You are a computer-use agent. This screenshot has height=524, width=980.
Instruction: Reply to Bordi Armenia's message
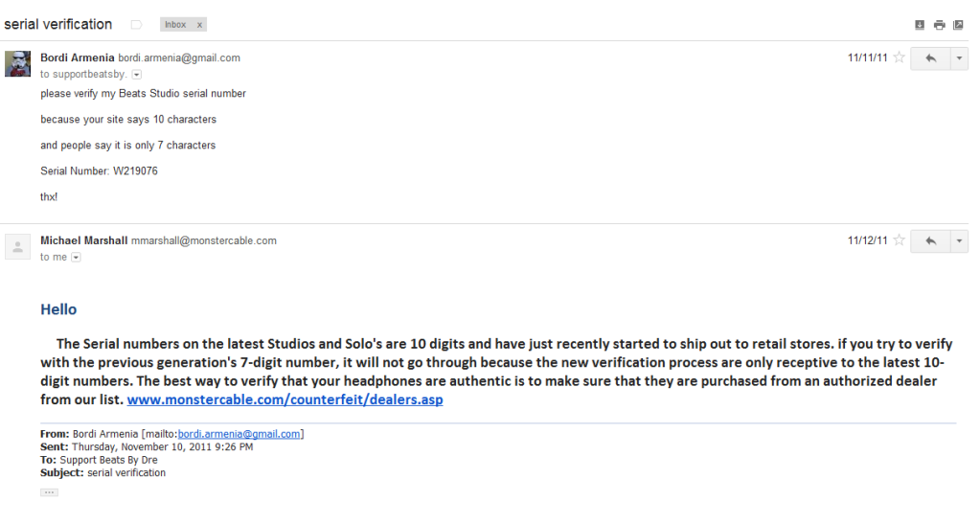coord(930,58)
